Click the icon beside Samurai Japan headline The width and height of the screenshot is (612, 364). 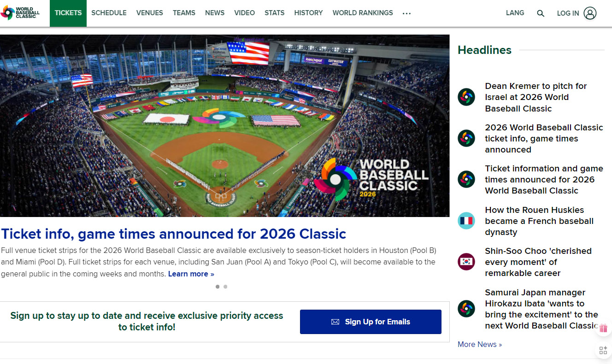click(x=466, y=309)
